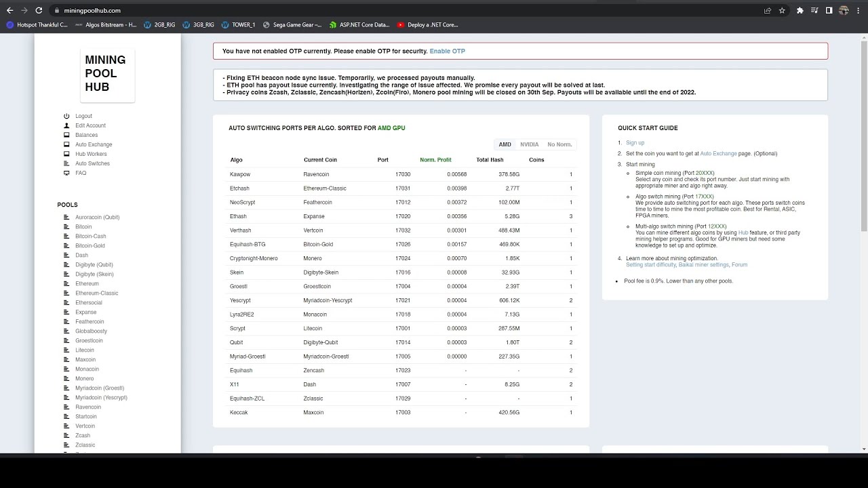This screenshot has width=868, height=488.
Task: Reload the page with the refresh icon
Action: click(39, 10)
